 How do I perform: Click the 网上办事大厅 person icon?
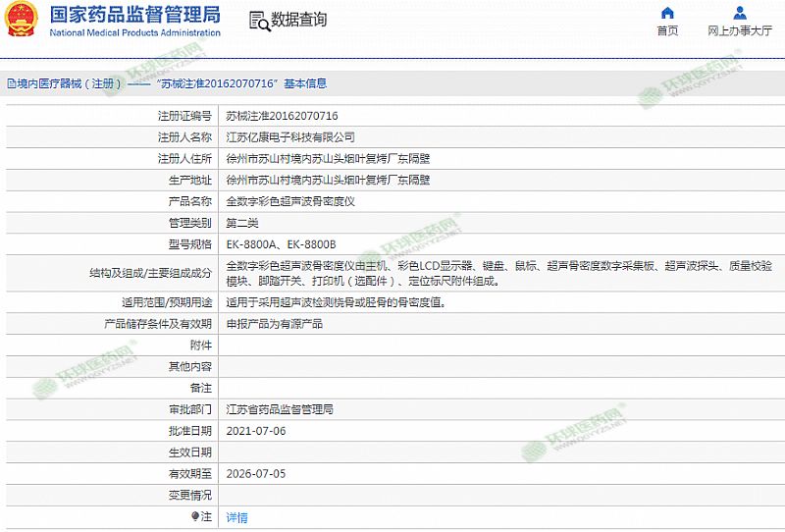point(739,13)
